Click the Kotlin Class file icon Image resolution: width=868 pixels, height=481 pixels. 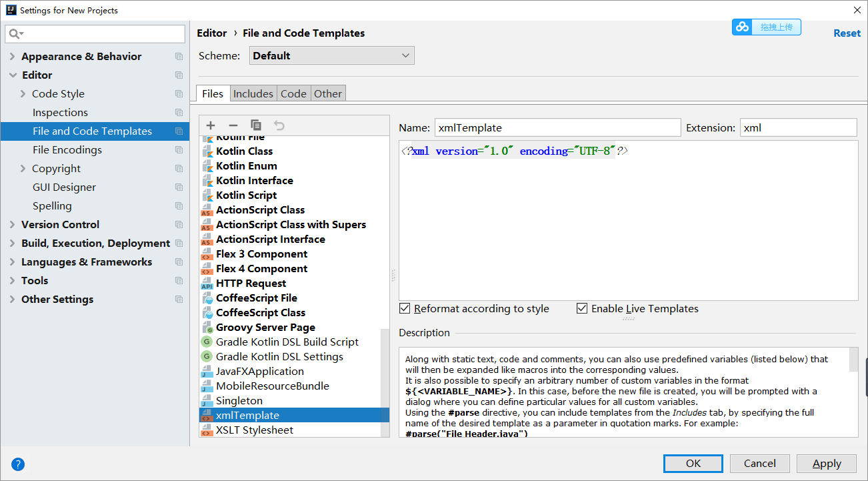pos(207,151)
